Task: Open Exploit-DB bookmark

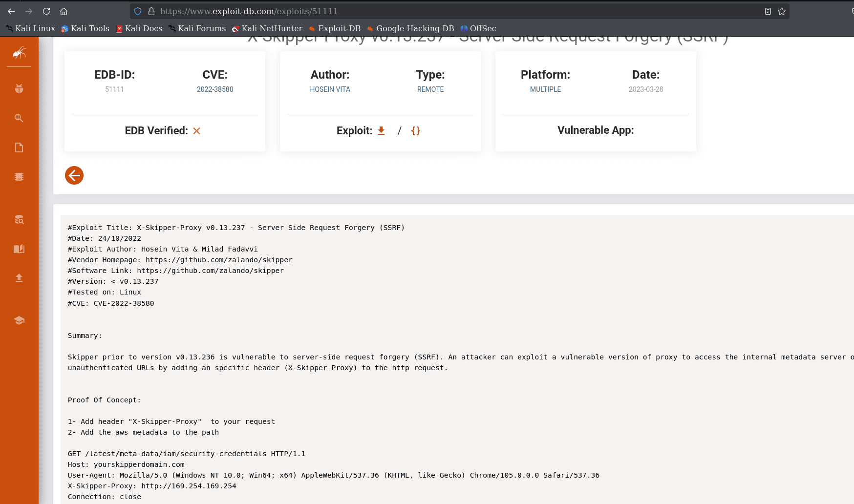Action: coord(335,28)
